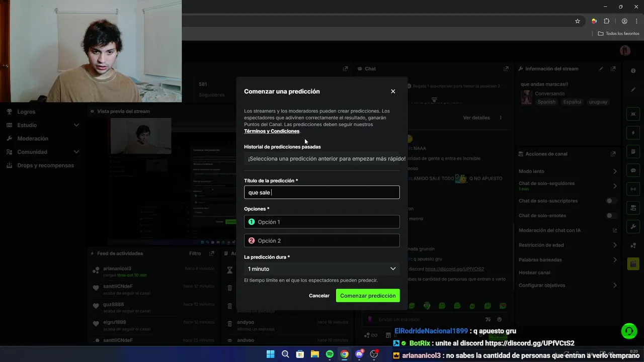Click the broadcast signal icon in the right rail
The image size is (644, 362).
[633, 189]
